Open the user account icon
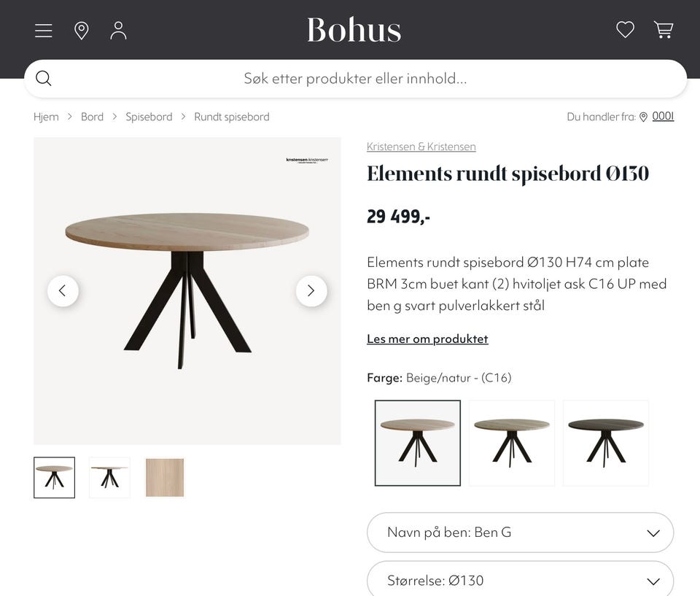This screenshot has width=700, height=596. [x=118, y=31]
